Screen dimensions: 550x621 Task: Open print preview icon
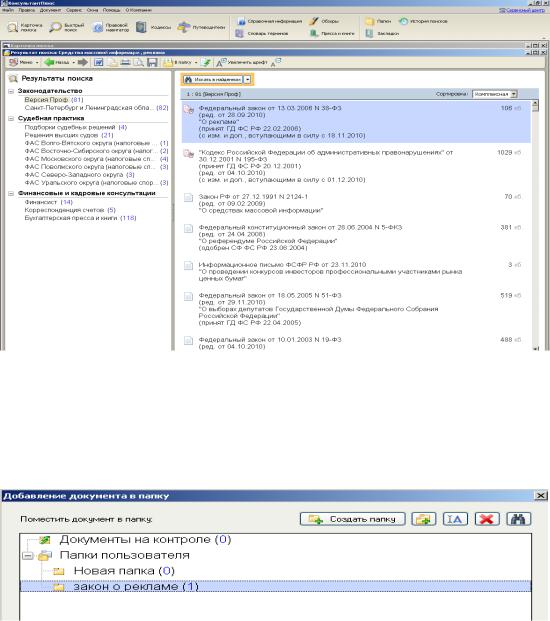click(139, 62)
